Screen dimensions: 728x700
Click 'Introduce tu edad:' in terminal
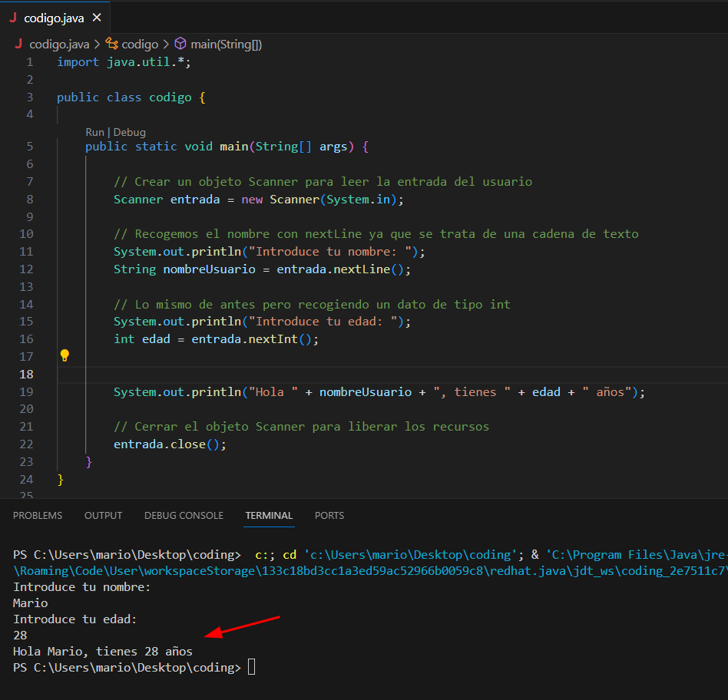[x=74, y=619]
